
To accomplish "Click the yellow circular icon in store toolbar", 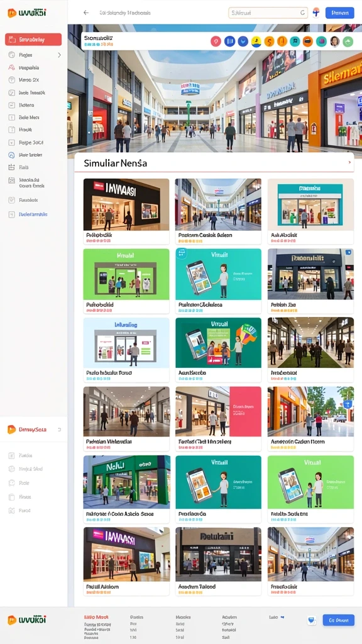I will [x=256, y=41].
